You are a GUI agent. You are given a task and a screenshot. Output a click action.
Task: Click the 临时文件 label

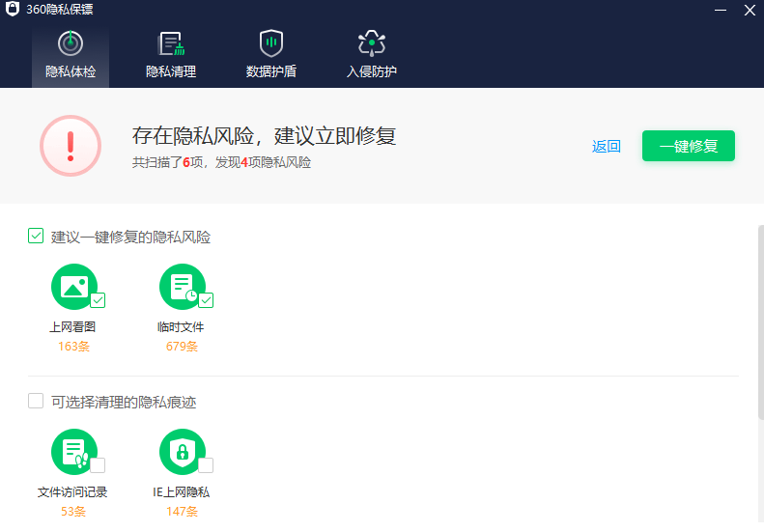pos(181,327)
